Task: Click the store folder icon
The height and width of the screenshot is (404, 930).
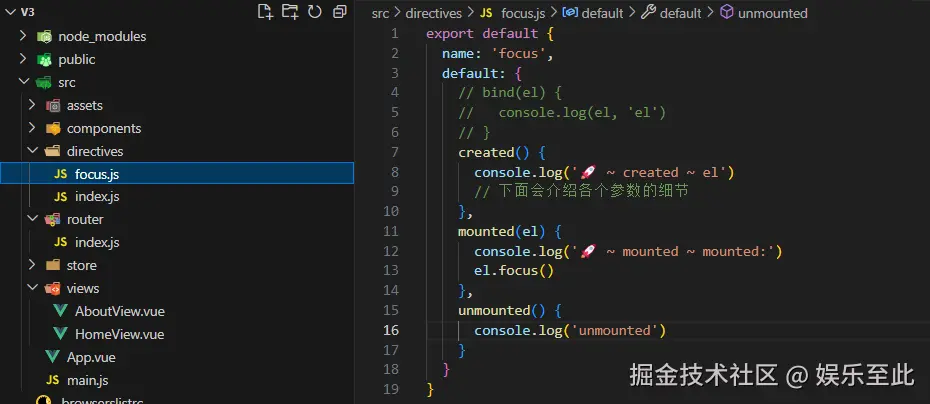Action: (53, 265)
